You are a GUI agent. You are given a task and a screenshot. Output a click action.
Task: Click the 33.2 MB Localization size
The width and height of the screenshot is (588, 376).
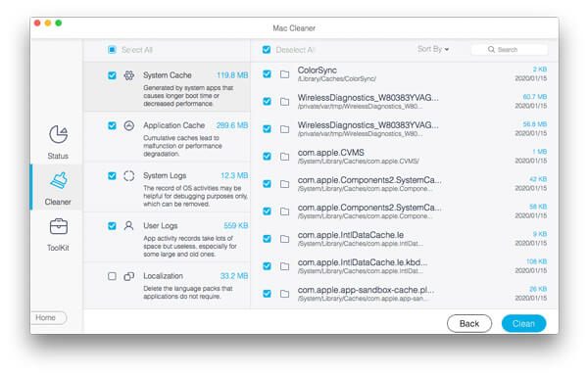tap(234, 276)
